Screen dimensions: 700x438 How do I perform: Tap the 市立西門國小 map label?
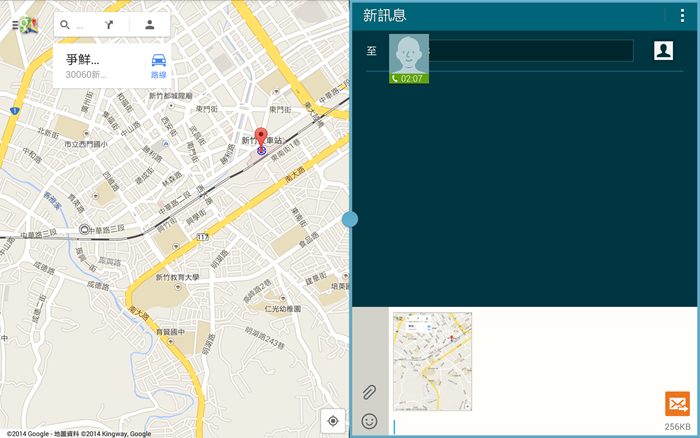pos(86,144)
